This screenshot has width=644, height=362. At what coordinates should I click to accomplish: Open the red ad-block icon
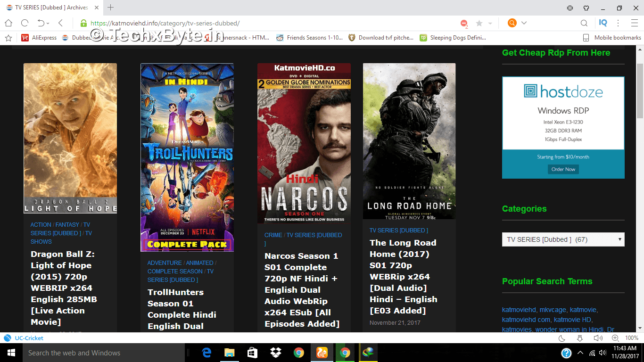coord(464,23)
